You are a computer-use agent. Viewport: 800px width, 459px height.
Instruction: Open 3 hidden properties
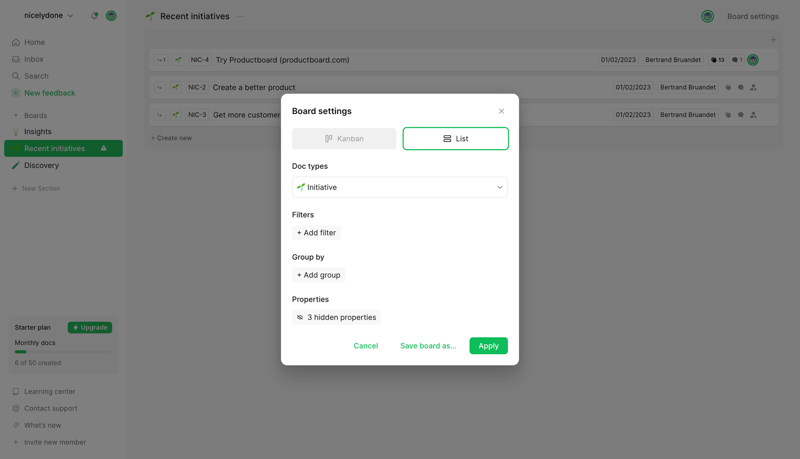(336, 317)
